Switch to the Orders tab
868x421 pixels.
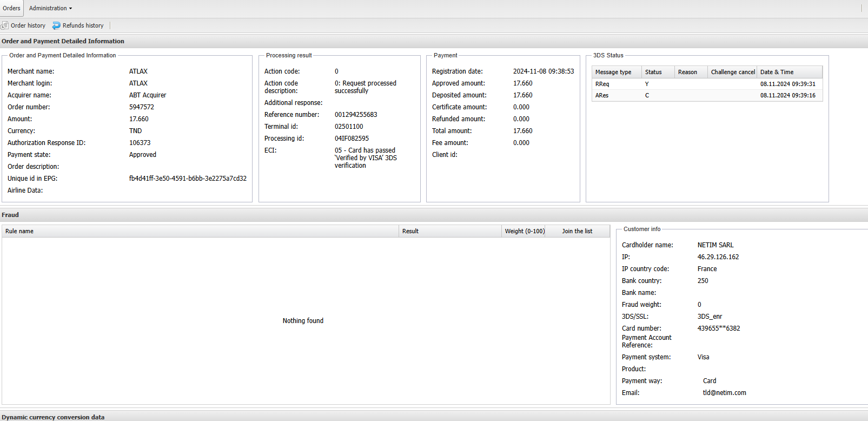11,8
